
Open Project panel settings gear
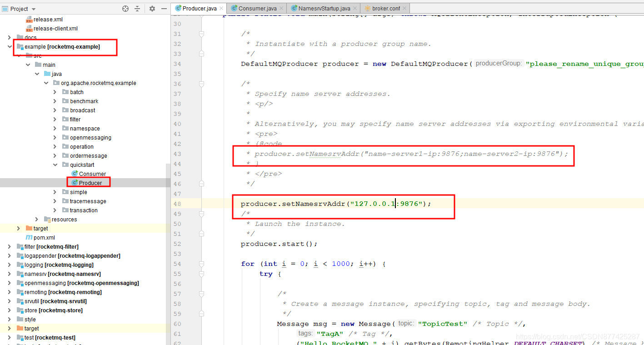pyautogui.click(x=152, y=9)
